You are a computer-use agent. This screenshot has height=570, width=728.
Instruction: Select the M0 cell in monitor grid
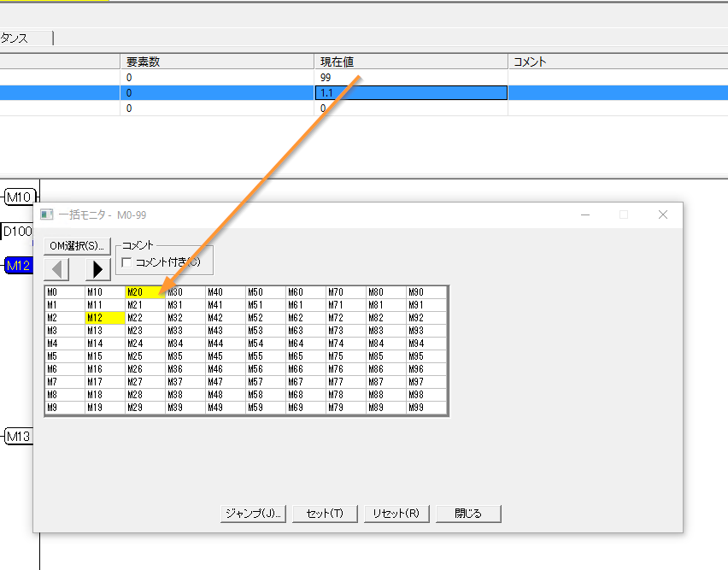click(x=63, y=292)
